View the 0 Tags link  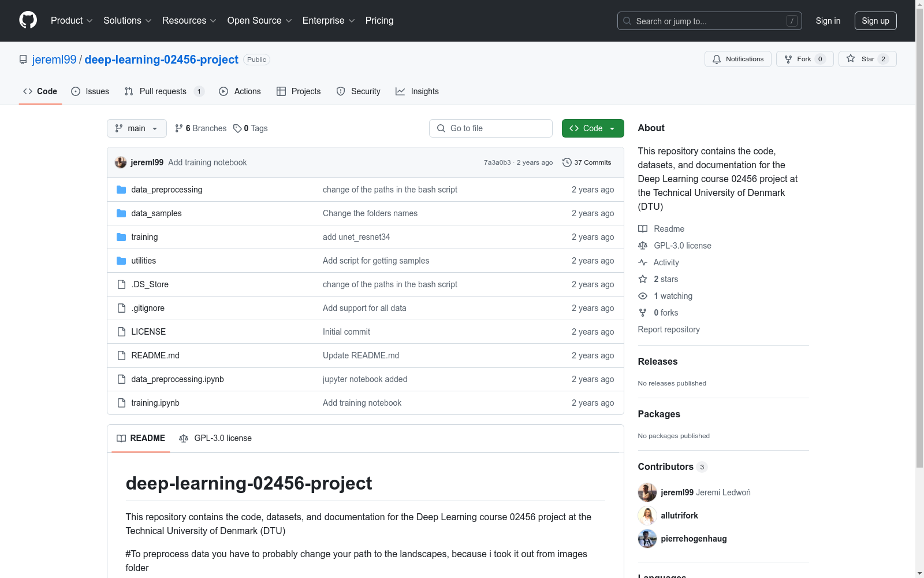point(251,128)
